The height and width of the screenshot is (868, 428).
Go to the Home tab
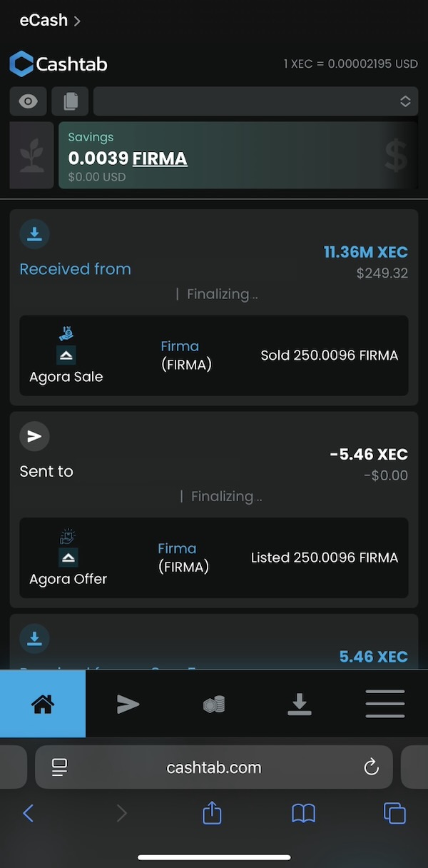pyautogui.click(x=43, y=704)
